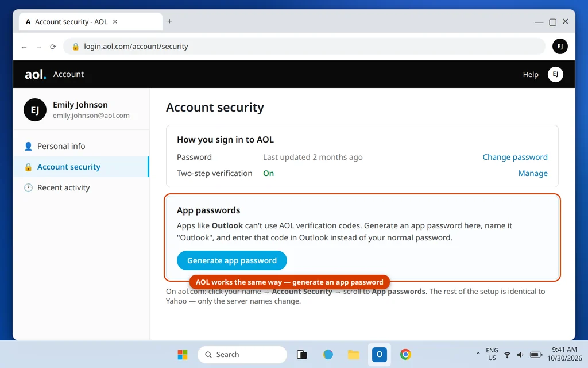Click the App passwords heading
588x368 pixels.
coord(208,210)
